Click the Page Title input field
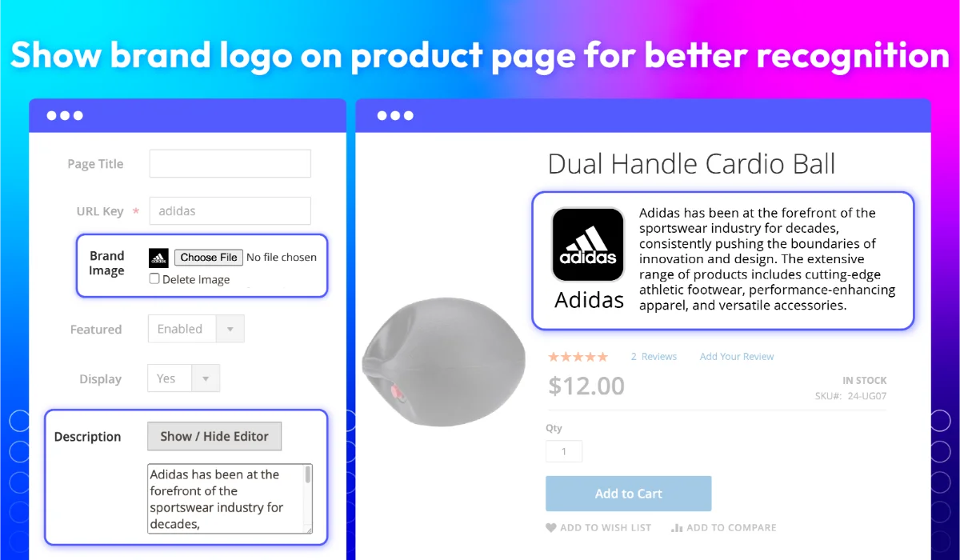Screen dimensions: 960x560 tap(230, 163)
